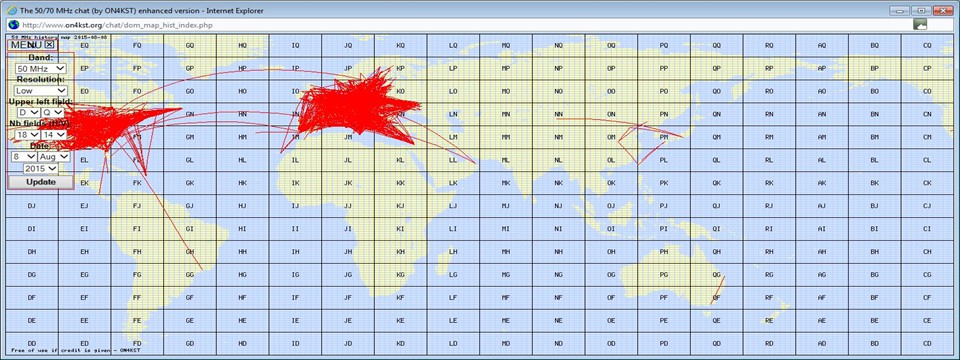Screen dimensions: 960x360
Task: Click the QF grid square in Australia
Action: pos(716,298)
